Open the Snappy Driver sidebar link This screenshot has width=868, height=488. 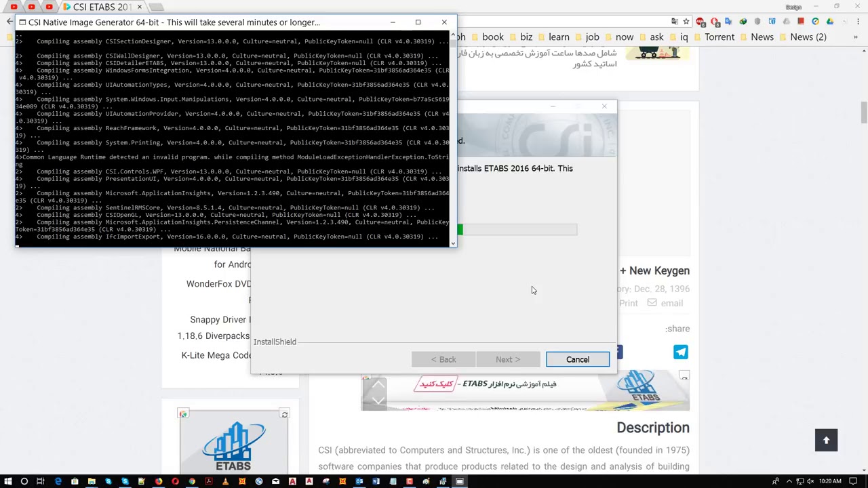(x=220, y=319)
